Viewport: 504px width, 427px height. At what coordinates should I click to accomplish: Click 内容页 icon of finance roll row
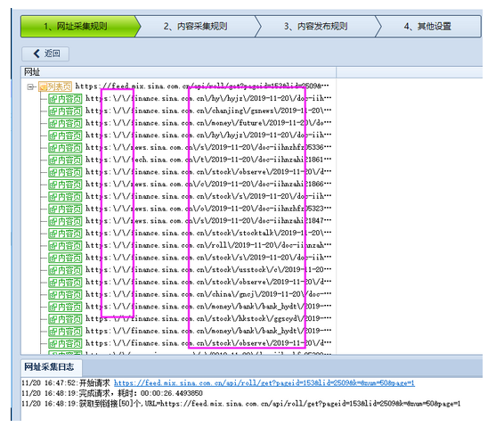[x=65, y=245]
